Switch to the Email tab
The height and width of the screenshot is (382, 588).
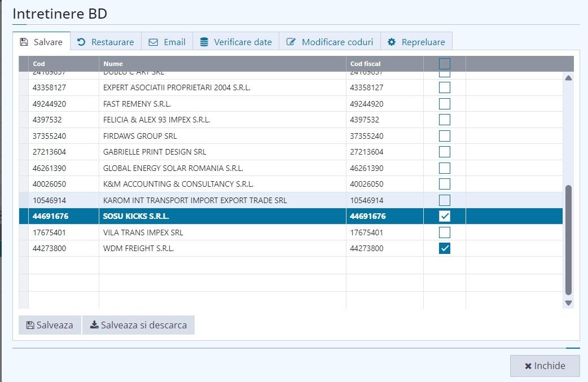[x=167, y=41]
